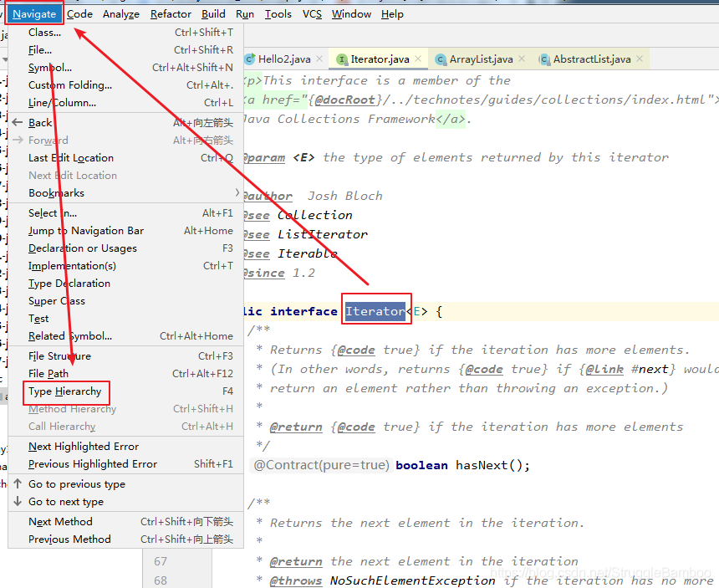Open the Navigate menu

click(34, 14)
